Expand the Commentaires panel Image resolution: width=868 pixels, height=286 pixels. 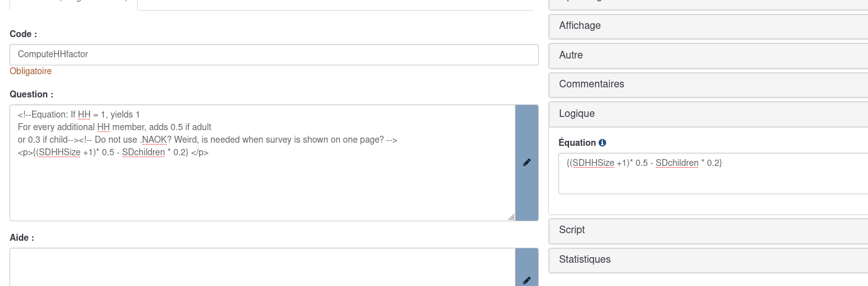pos(708,84)
